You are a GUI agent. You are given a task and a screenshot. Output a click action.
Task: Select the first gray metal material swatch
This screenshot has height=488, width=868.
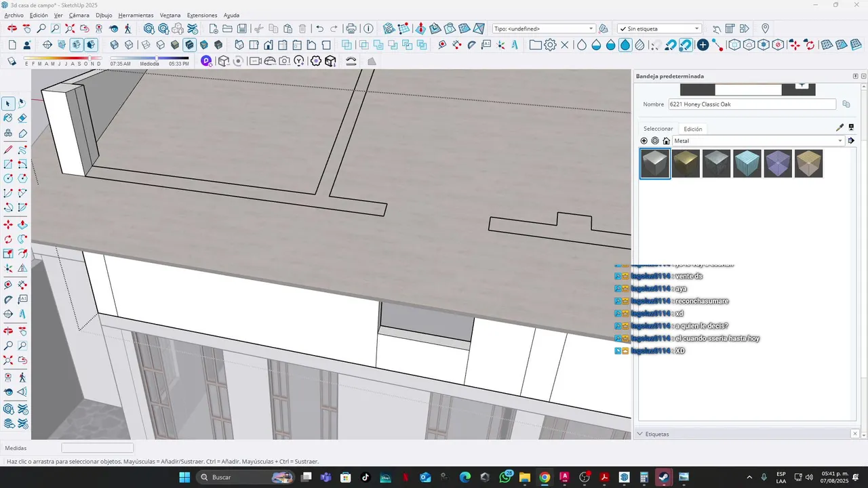point(655,164)
